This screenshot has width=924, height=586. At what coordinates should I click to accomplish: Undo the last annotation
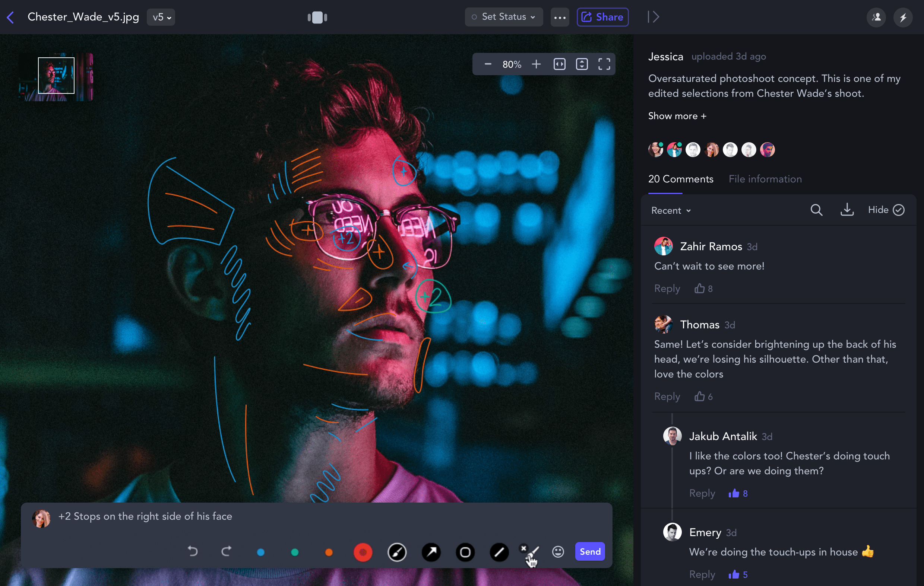tap(193, 551)
